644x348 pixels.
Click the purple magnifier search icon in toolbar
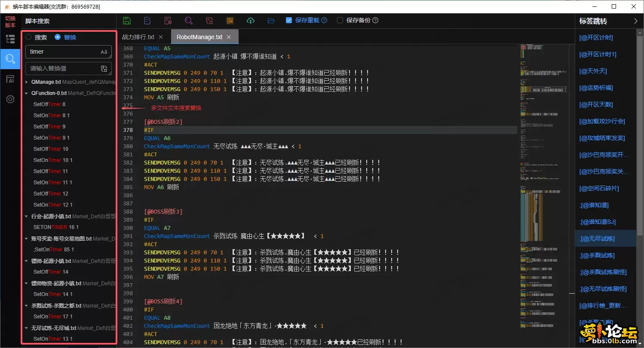[x=189, y=21]
